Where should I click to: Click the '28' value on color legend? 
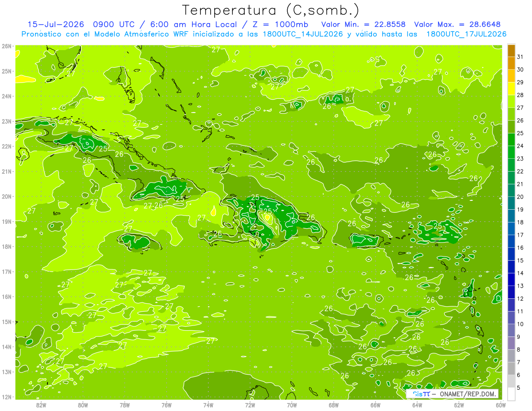[x=520, y=95]
